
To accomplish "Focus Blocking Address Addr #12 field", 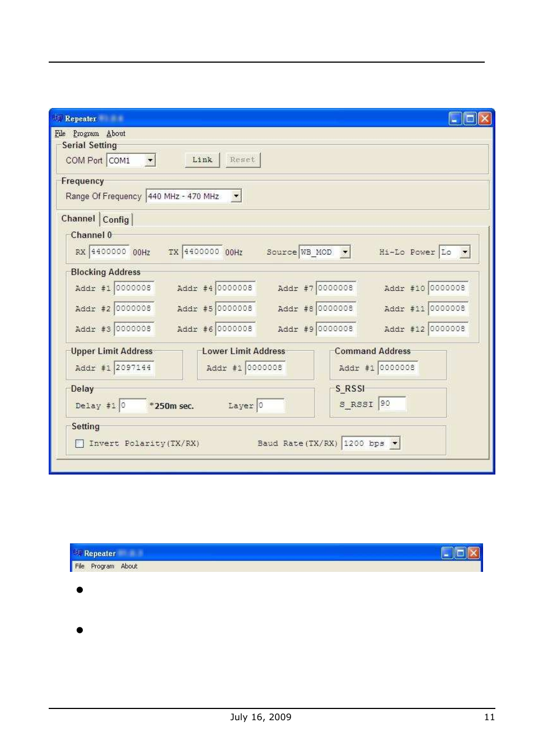I will click(448, 329).
